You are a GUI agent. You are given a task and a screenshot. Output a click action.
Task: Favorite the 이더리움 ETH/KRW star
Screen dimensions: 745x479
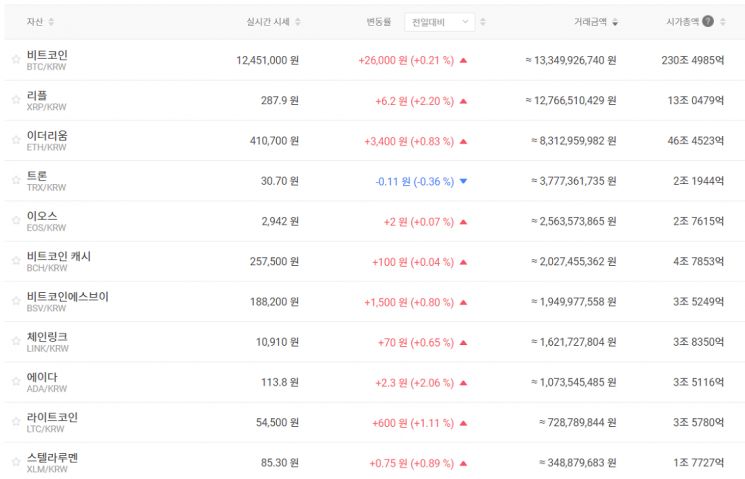coord(16,140)
